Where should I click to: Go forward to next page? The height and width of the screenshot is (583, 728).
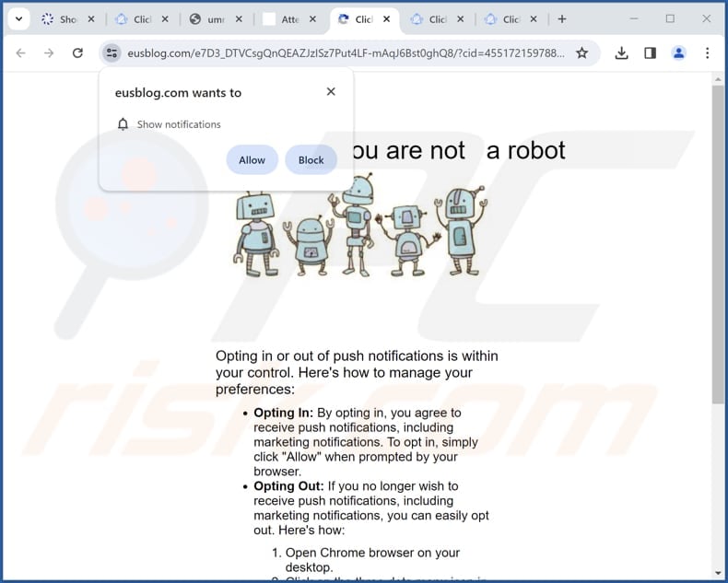(x=49, y=52)
